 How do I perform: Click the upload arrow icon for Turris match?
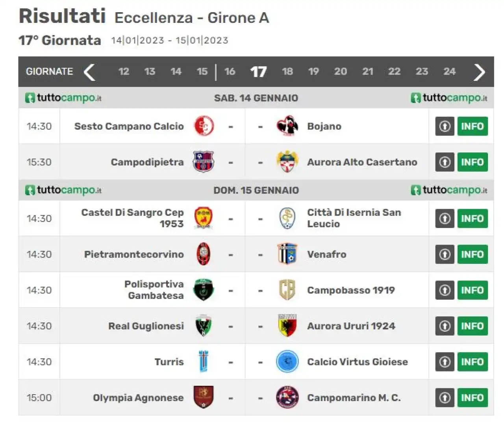[445, 362]
